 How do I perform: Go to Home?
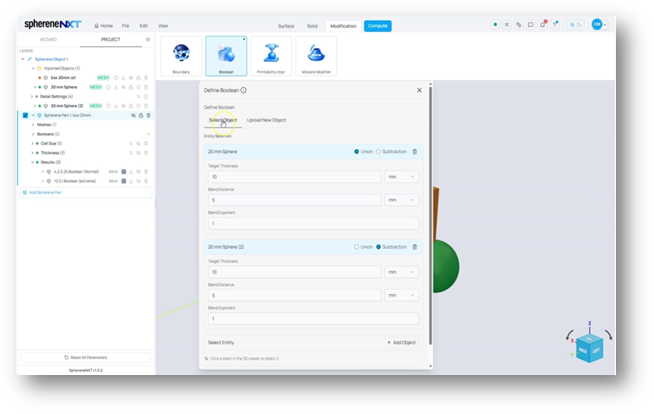click(103, 26)
